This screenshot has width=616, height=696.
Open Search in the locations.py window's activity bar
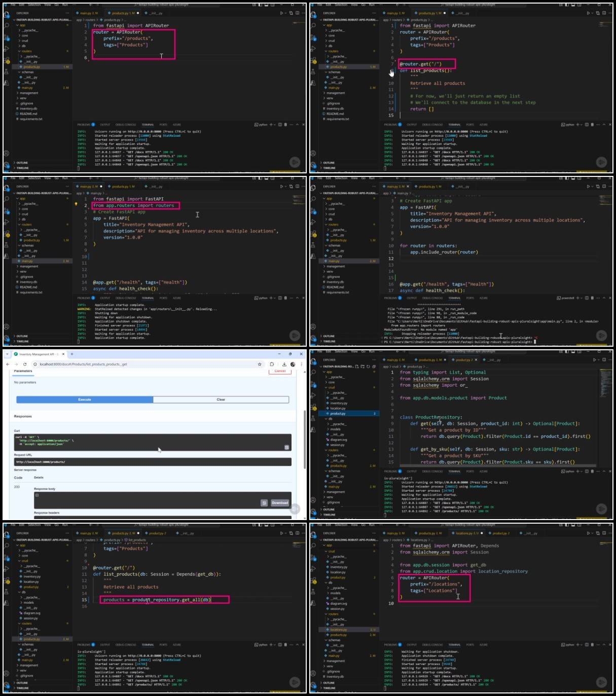point(313,545)
